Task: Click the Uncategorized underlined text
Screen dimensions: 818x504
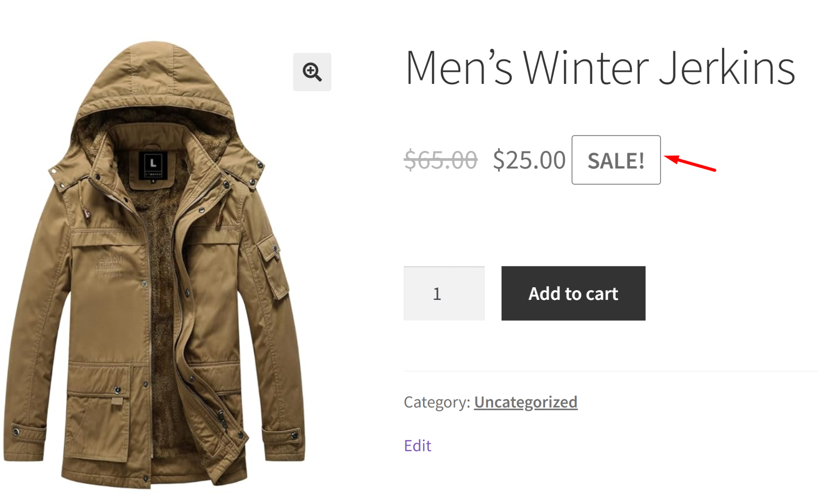Action: (x=525, y=402)
